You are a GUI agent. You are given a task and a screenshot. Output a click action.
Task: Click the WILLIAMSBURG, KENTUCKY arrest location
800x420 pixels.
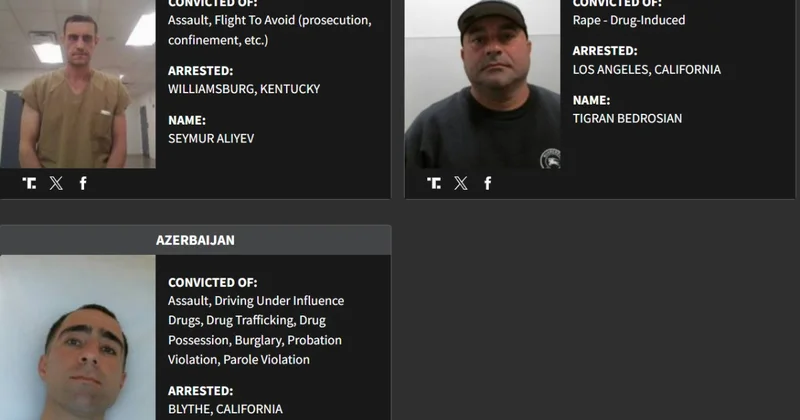coord(244,89)
